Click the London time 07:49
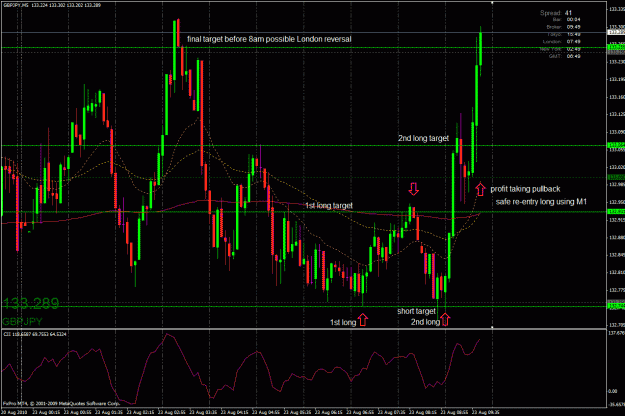The image size is (625, 416). [573, 41]
